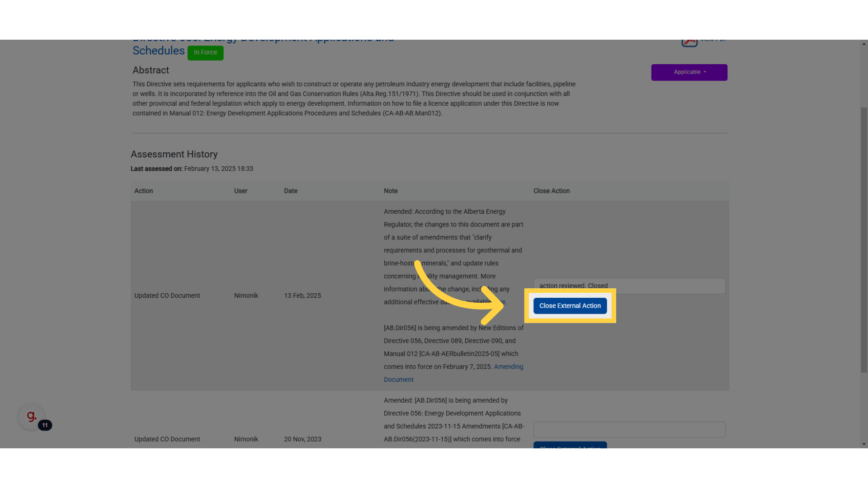
Task: Click the Close Action column header
Action: point(552,191)
